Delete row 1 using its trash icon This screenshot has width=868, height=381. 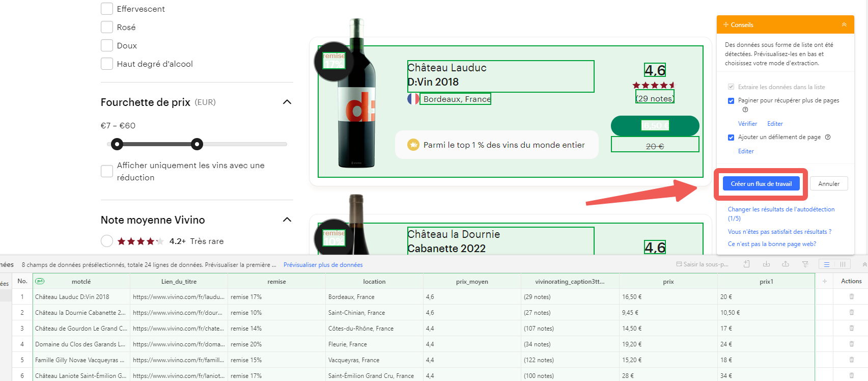coord(851,297)
